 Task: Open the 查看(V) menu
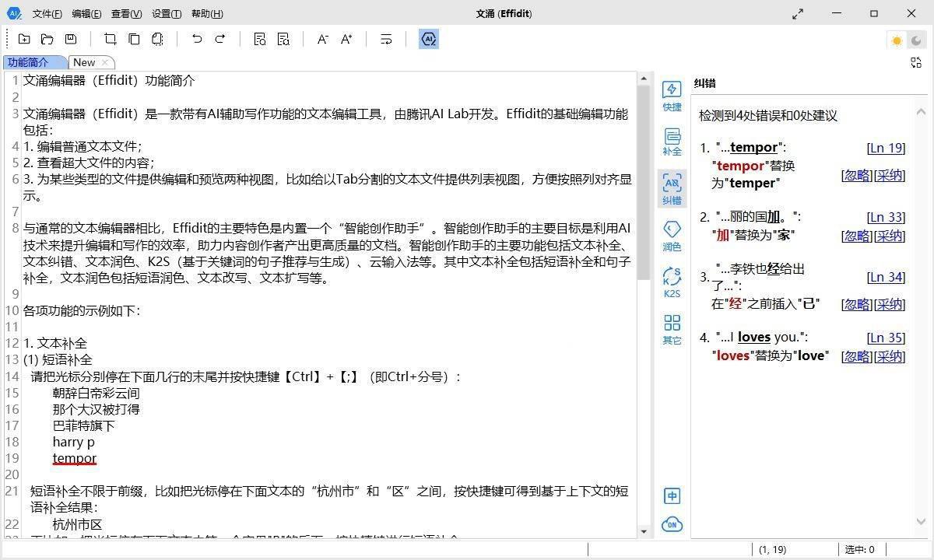[x=126, y=14]
